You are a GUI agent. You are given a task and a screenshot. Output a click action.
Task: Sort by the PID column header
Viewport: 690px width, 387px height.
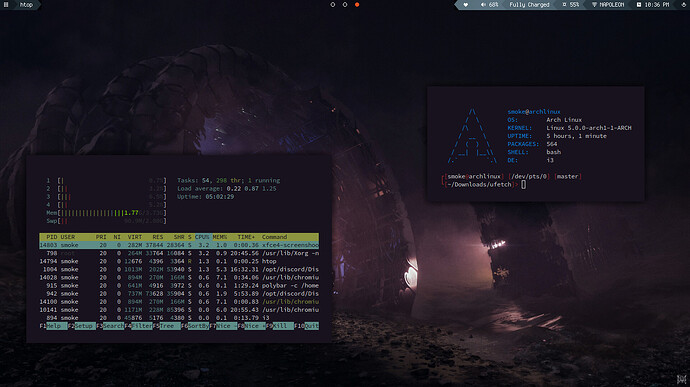tap(52, 237)
